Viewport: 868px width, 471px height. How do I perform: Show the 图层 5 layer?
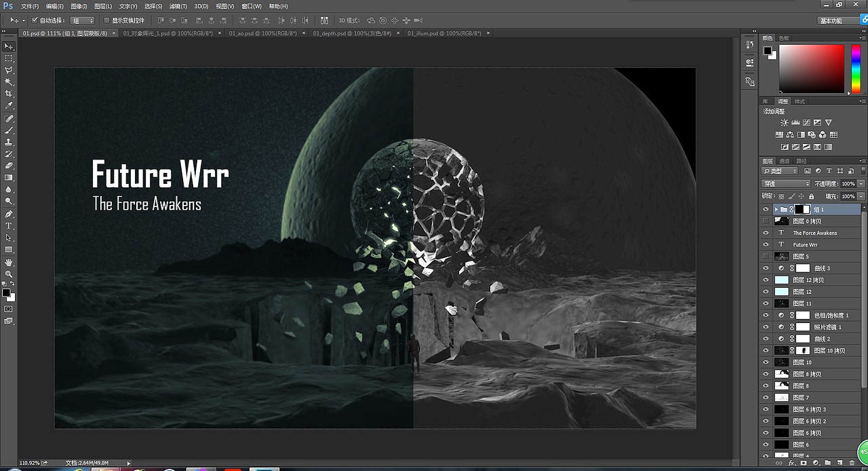766,257
